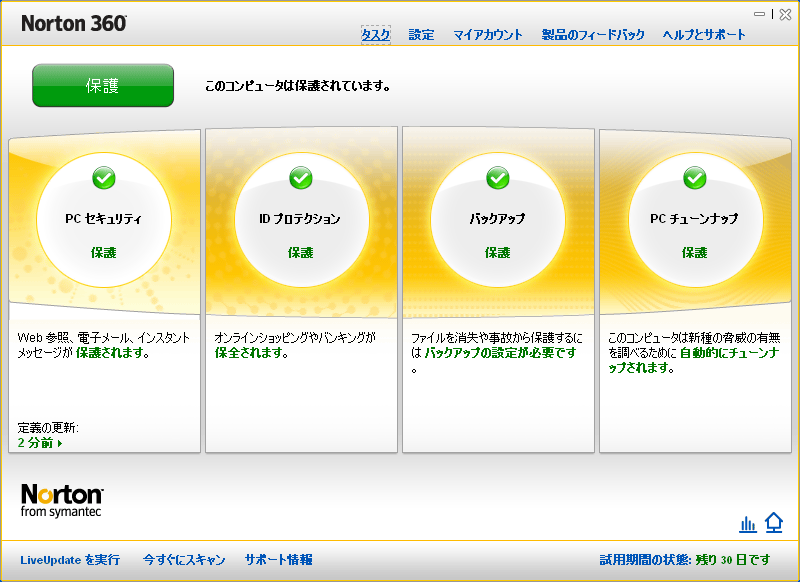Select the ID プロテクション title
Image resolution: width=800 pixels, height=582 pixels.
coord(300,219)
